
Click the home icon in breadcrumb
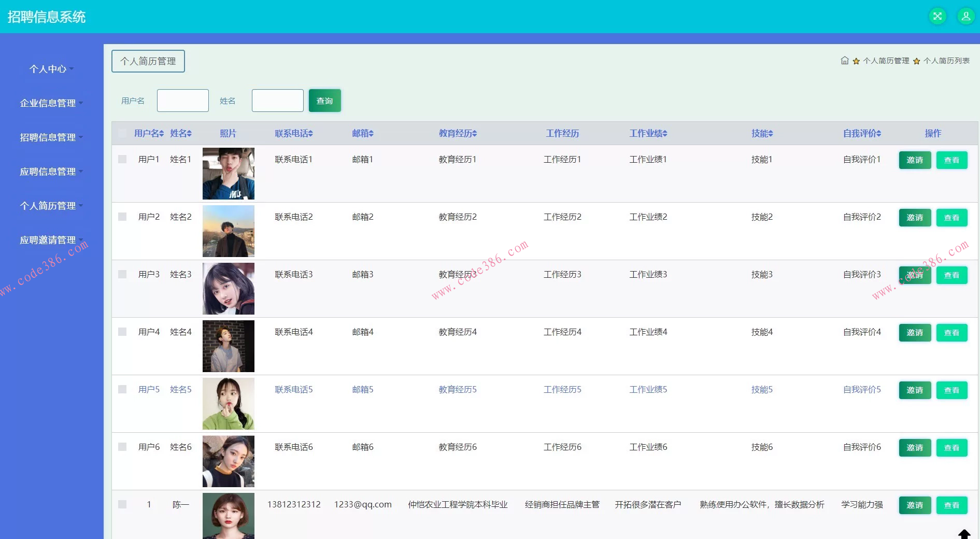pyautogui.click(x=844, y=61)
